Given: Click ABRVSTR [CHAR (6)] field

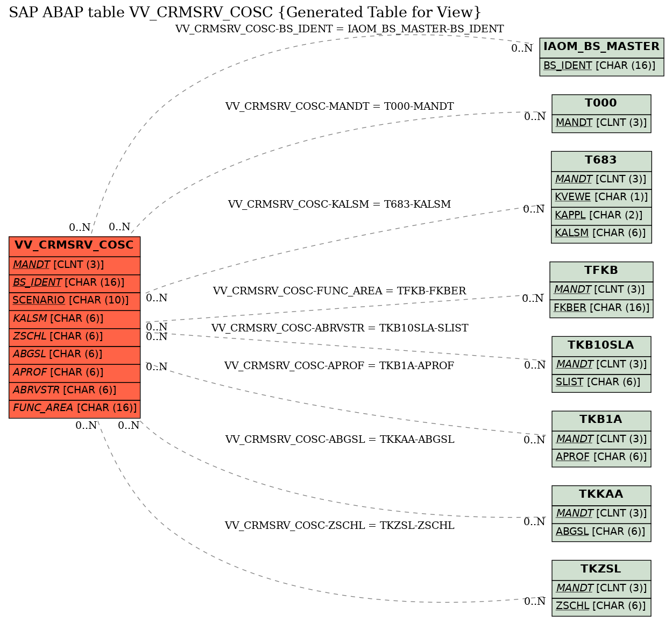Looking at the screenshot, I should (x=75, y=391).
